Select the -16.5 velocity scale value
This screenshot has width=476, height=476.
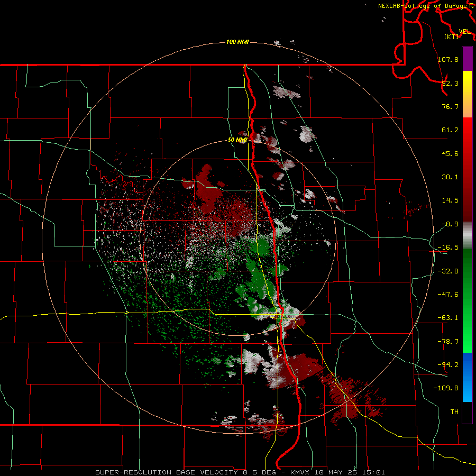[448, 248]
